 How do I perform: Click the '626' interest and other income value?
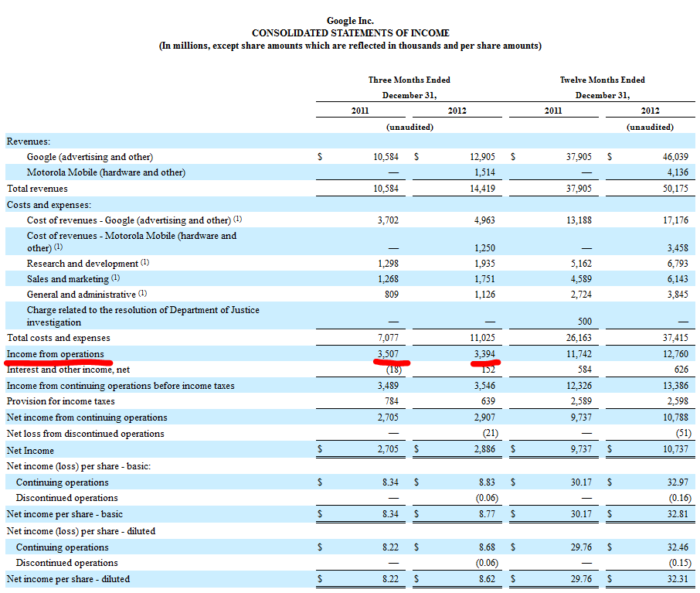(681, 370)
